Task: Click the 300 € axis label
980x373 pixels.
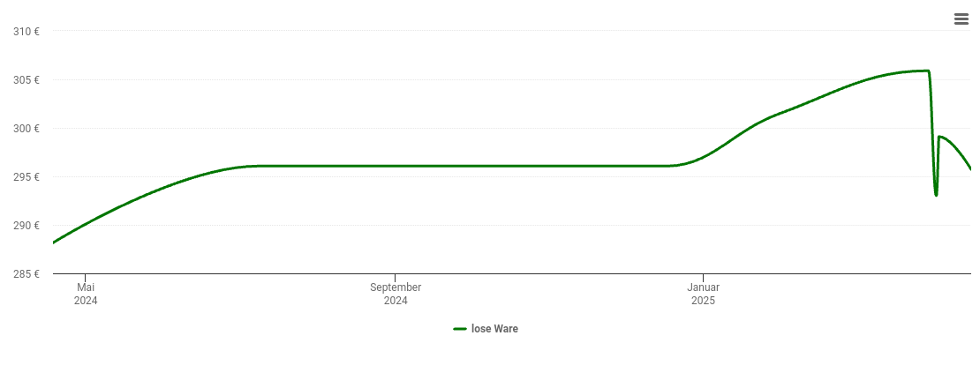Action: click(x=26, y=129)
